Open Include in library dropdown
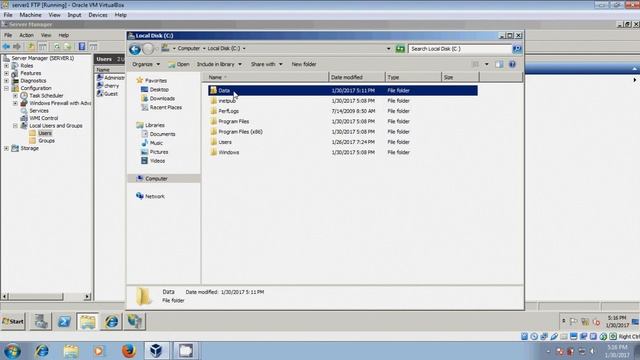The image size is (640, 360). [219, 64]
